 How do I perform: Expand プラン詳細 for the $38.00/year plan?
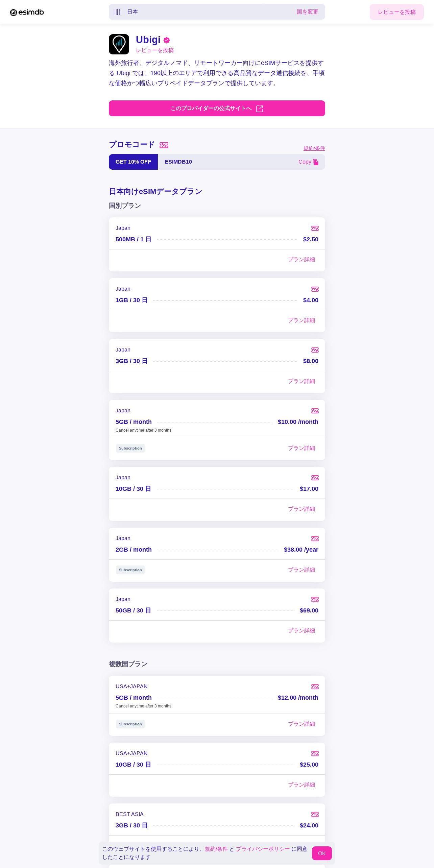(301, 570)
